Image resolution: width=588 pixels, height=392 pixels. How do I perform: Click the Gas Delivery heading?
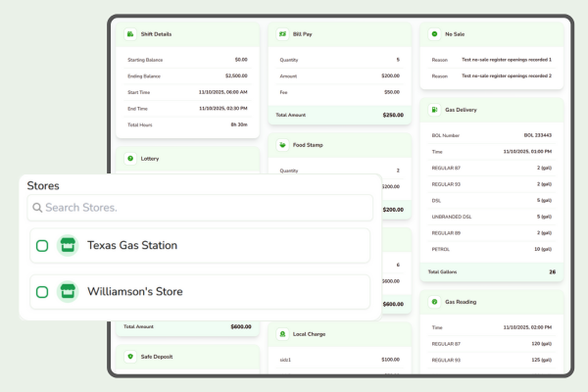point(461,110)
